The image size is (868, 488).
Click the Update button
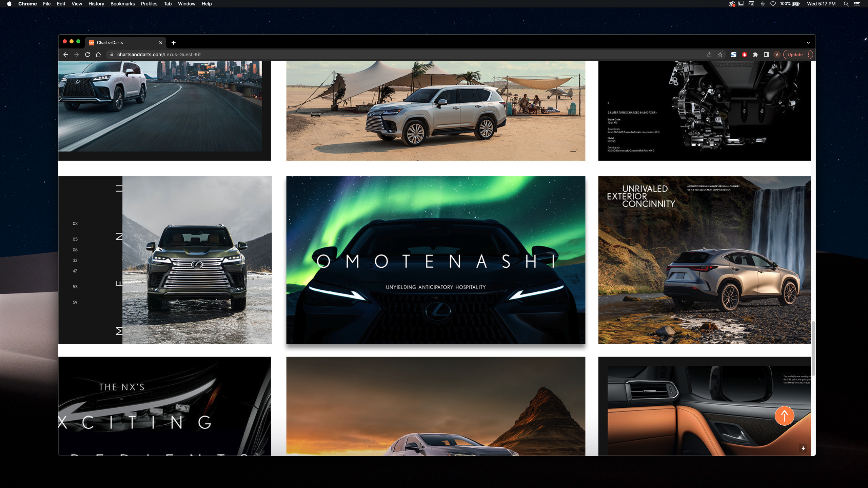[795, 55]
